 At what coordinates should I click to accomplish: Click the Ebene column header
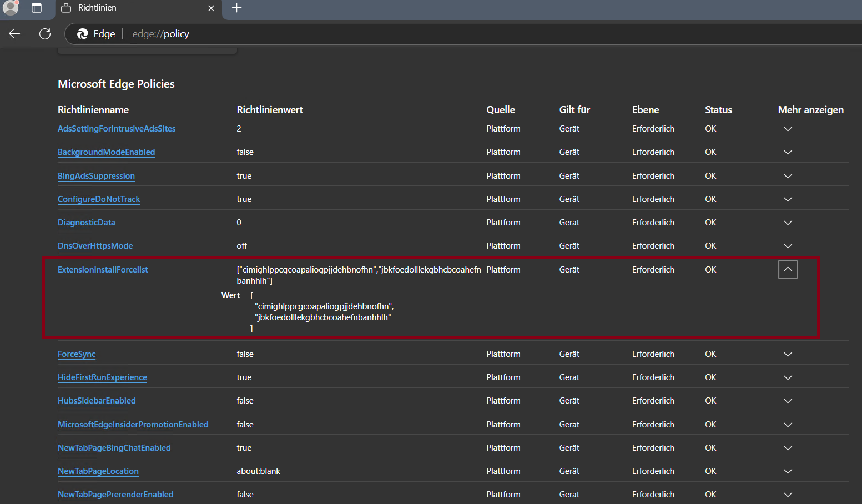tap(646, 110)
